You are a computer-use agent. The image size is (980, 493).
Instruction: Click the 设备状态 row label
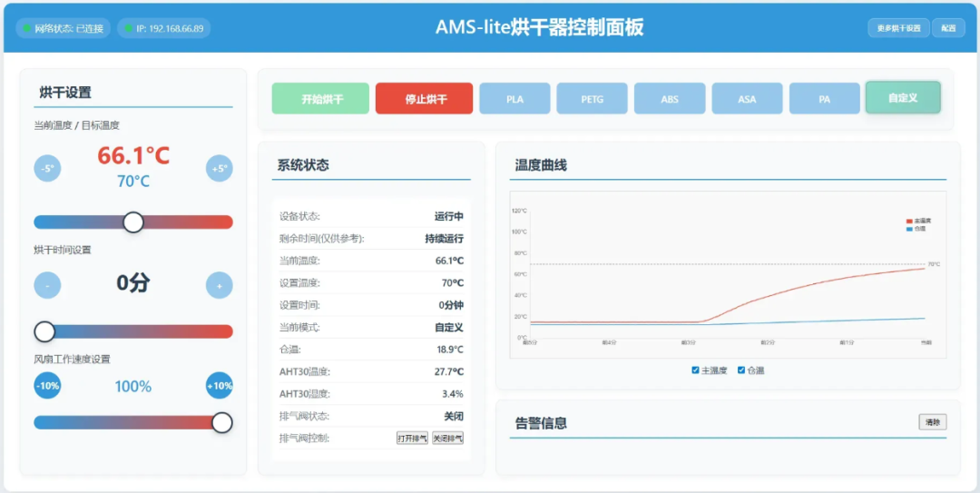[300, 216]
